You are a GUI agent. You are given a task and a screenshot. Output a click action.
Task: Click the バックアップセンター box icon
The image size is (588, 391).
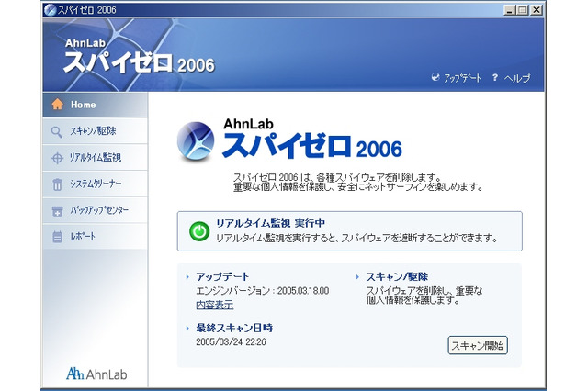tap(57, 211)
